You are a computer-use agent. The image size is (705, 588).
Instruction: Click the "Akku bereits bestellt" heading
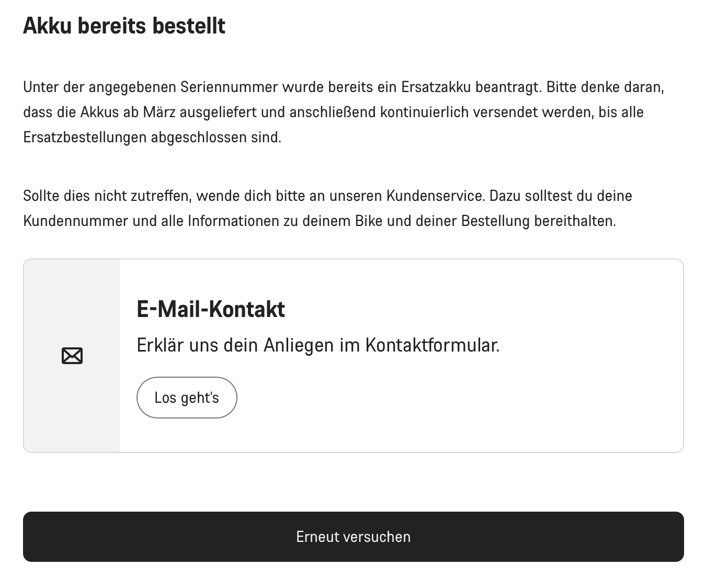(x=124, y=26)
